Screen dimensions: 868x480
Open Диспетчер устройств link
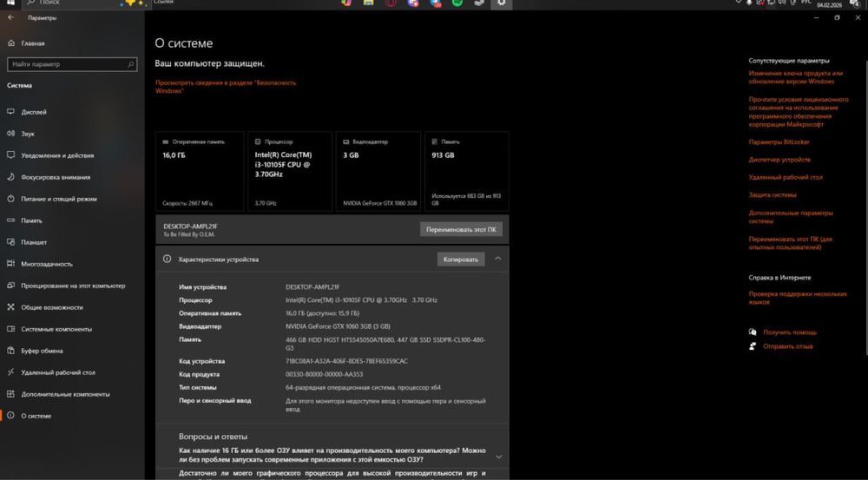[x=779, y=160]
